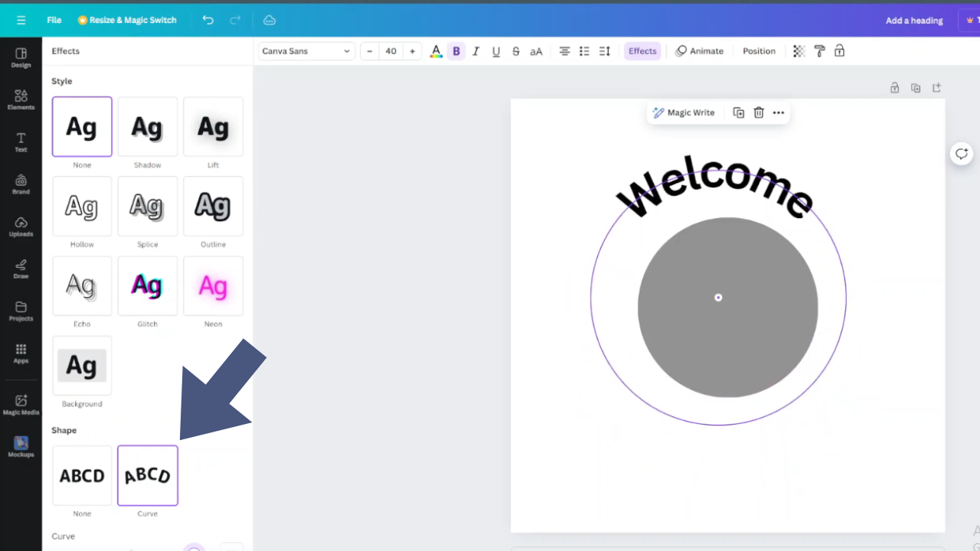The image size is (980, 551).
Task: Apply the Hollow text style
Action: point(82,206)
